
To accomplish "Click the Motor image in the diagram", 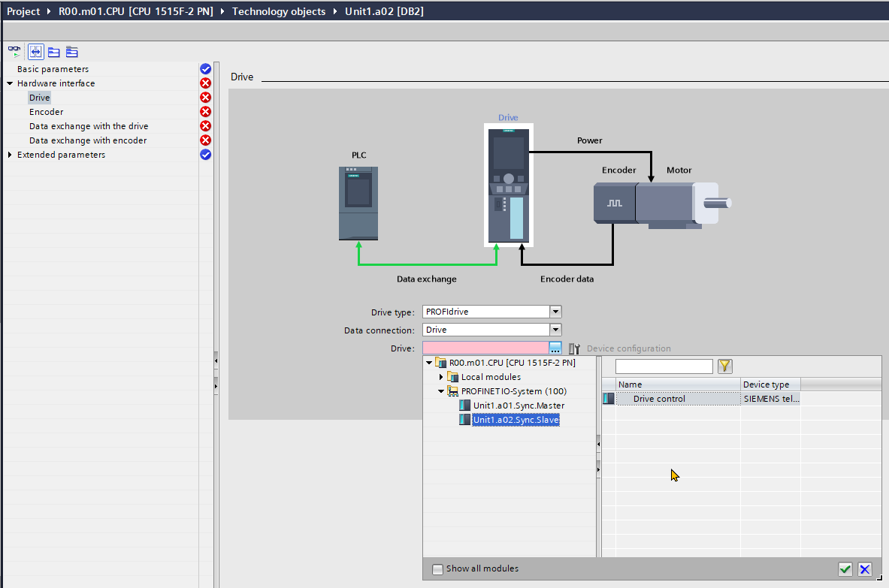I will click(x=683, y=204).
